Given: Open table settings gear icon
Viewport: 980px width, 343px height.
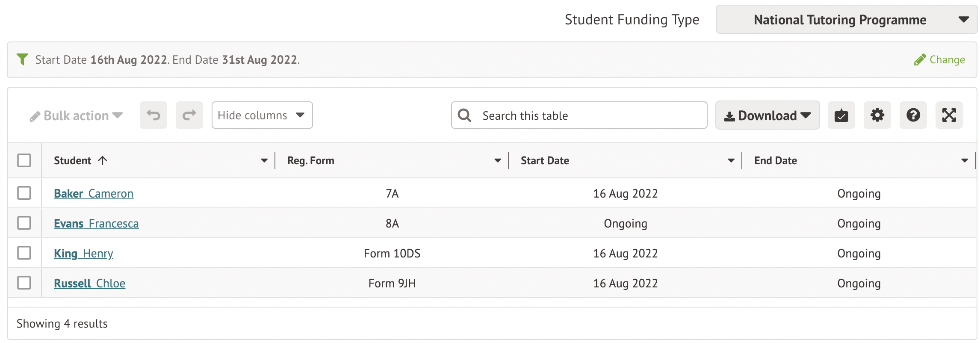Looking at the screenshot, I should [877, 115].
